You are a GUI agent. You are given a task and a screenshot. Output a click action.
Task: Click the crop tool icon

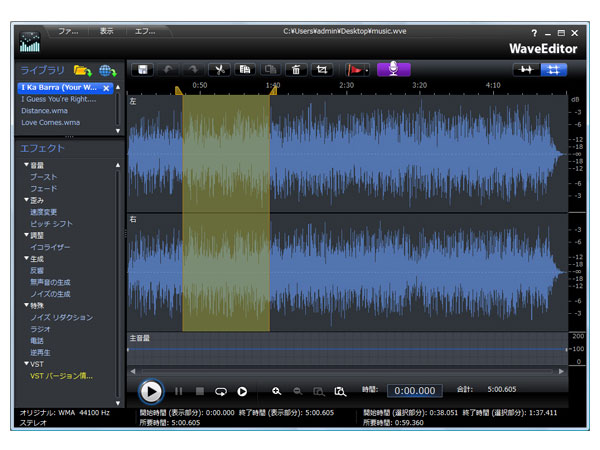(x=322, y=70)
